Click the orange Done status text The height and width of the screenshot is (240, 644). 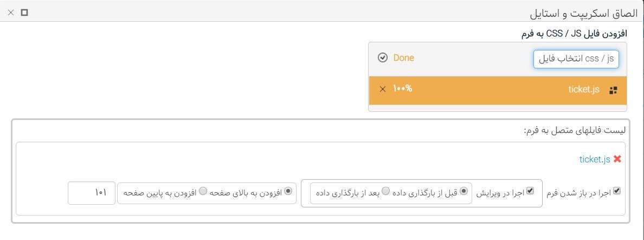coord(404,58)
